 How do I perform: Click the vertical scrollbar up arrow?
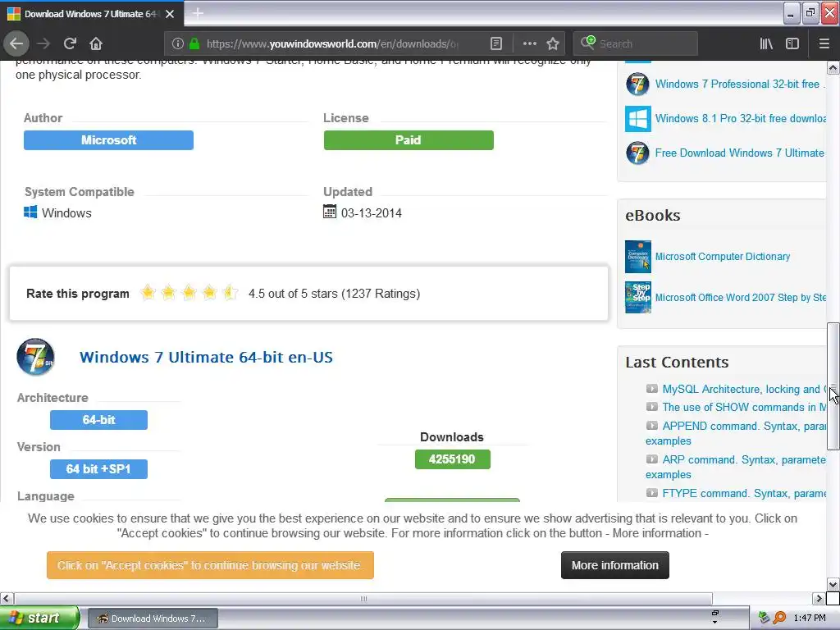coord(833,67)
